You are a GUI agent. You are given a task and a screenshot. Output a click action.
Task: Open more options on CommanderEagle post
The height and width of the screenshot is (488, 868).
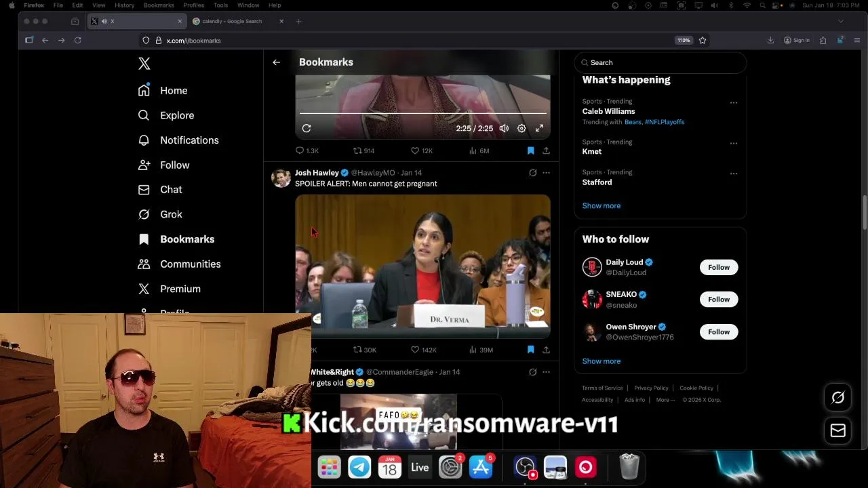pyautogui.click(x=546, y=372)
